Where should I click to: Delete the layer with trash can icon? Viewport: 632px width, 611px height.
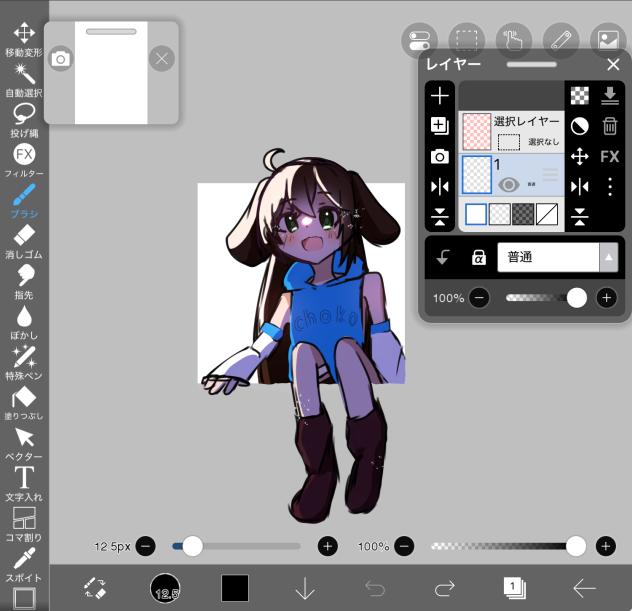[x=610, y=126]
